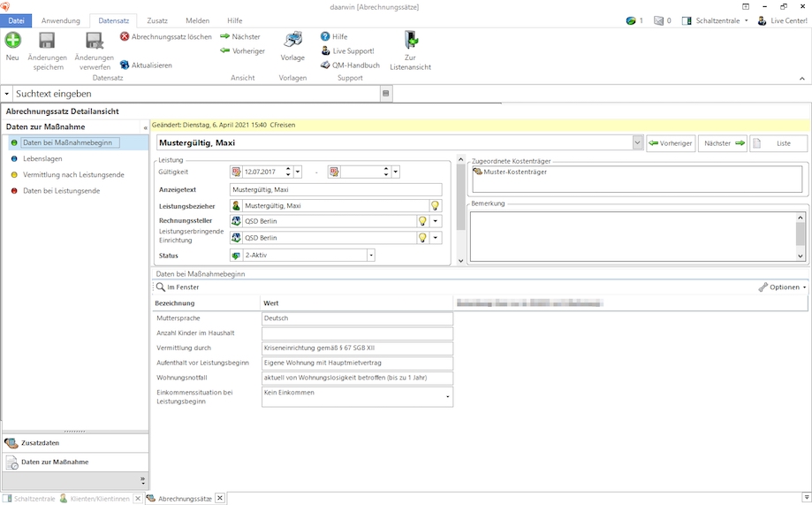This screenshot has width=812, height=505.
Task: Switch to the Datensatz ribbon tab
Action: (113, 20)
